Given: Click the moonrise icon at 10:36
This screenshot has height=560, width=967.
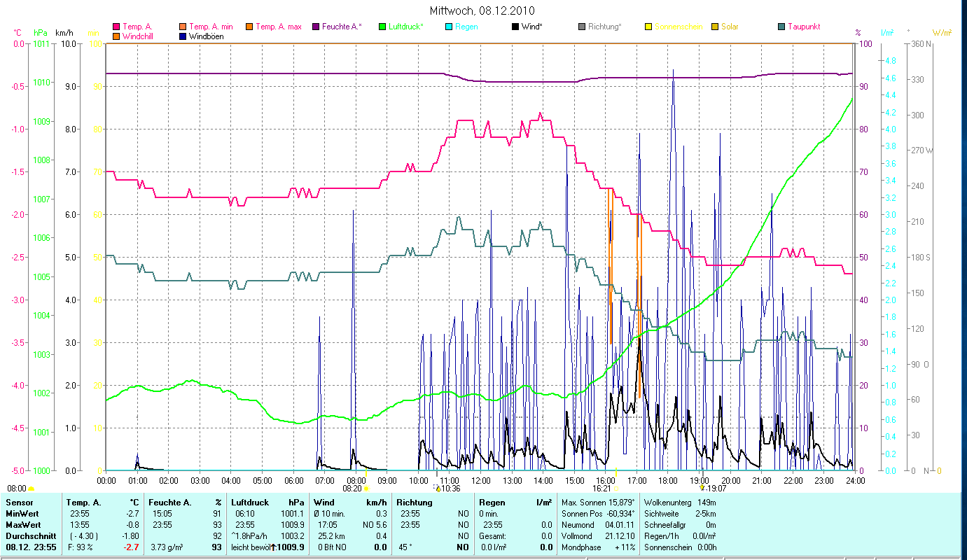Looking at the screenshot, I should point(438,489).
